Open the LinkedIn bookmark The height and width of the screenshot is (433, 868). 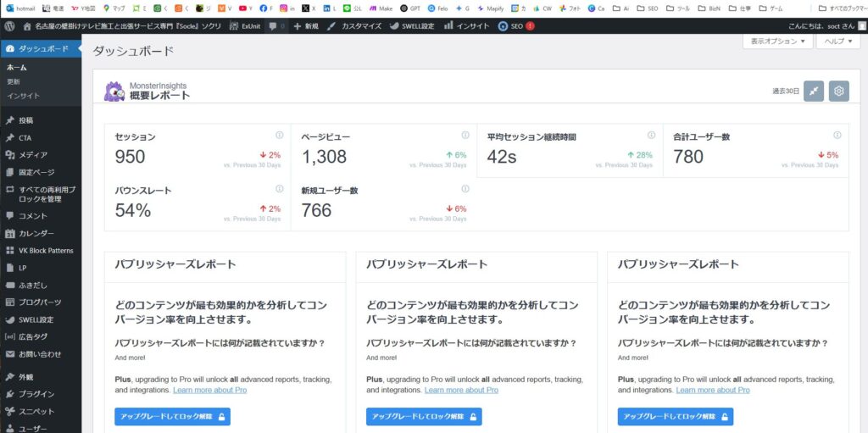point(330,8)
